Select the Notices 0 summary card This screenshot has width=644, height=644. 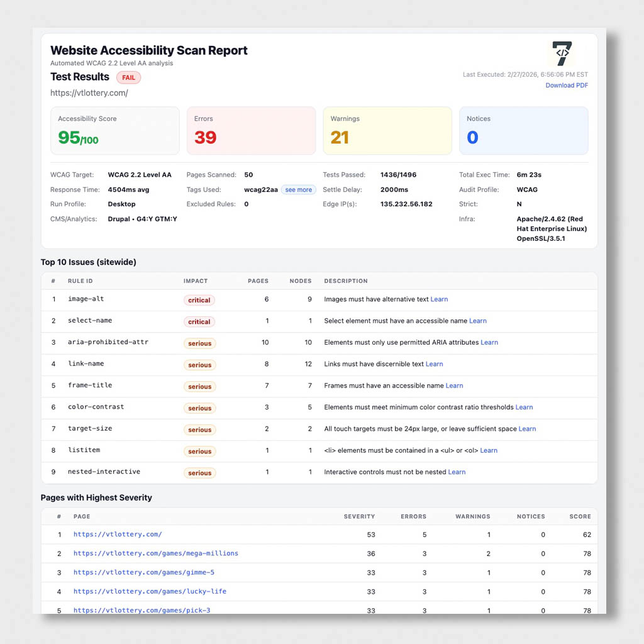click(523, 130)
